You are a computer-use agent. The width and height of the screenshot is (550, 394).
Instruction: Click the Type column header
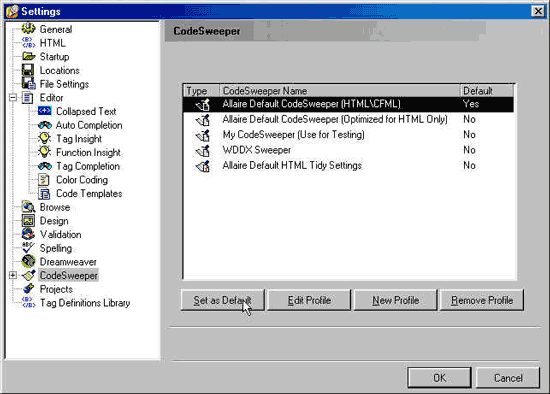pos(202,91)
